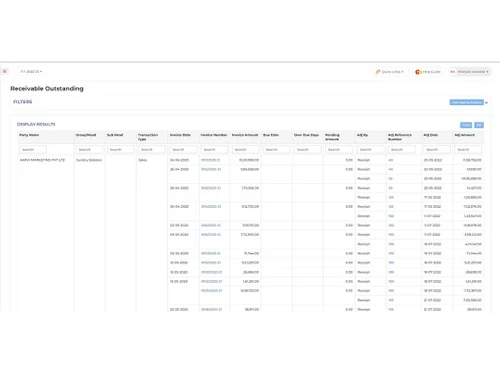Open the invoice link dated 26-04-2020
Image resolution: width=500 pixels, height=375 pixels.
[211, 170]
